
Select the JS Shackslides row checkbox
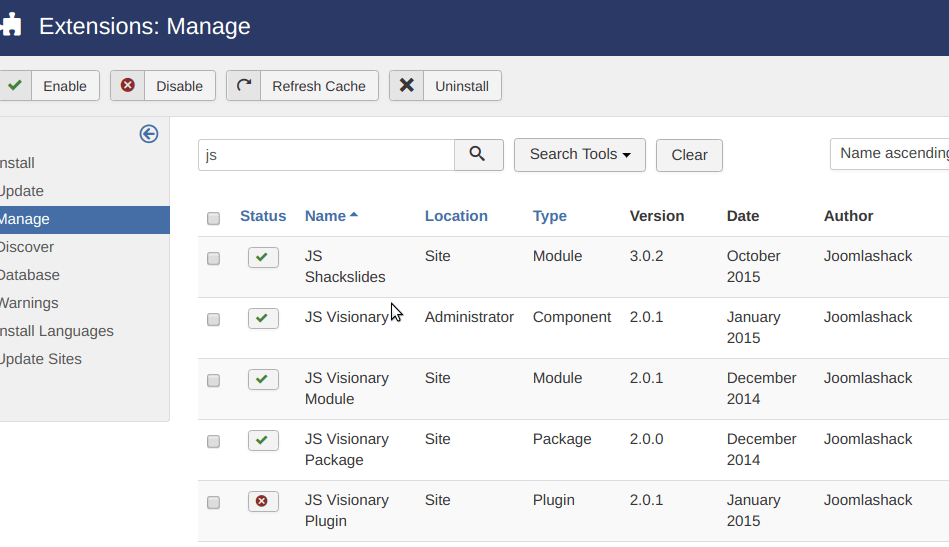tap(213, 259)
